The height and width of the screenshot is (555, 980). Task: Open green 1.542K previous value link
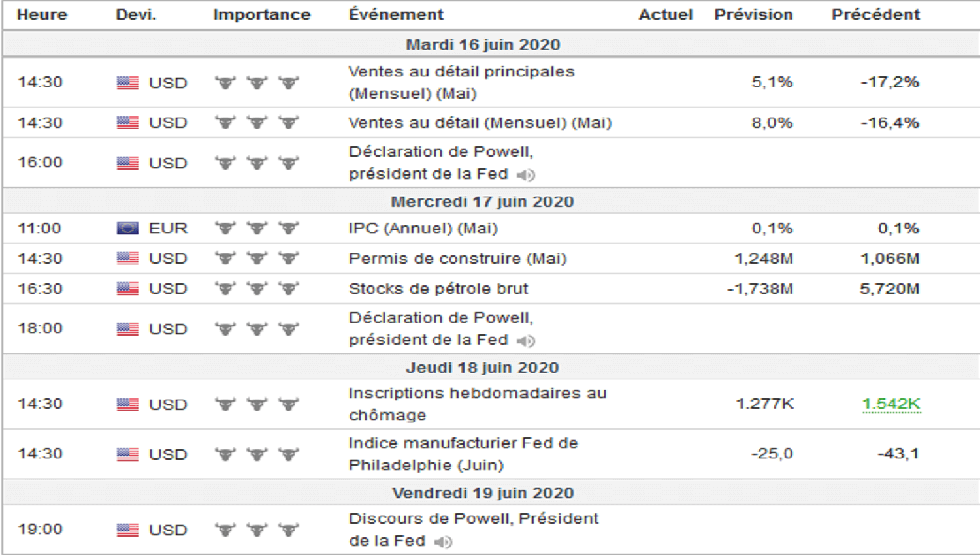891,404
